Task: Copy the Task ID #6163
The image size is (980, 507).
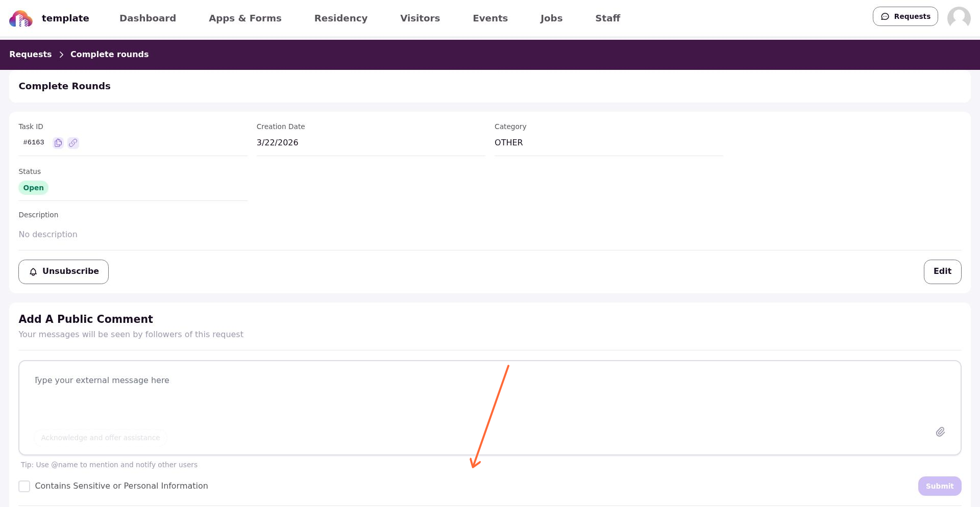Action: coord(58,143)
